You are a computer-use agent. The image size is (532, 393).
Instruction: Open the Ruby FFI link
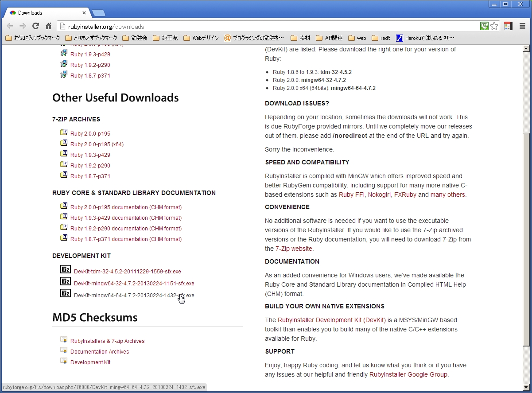(352, 195)
